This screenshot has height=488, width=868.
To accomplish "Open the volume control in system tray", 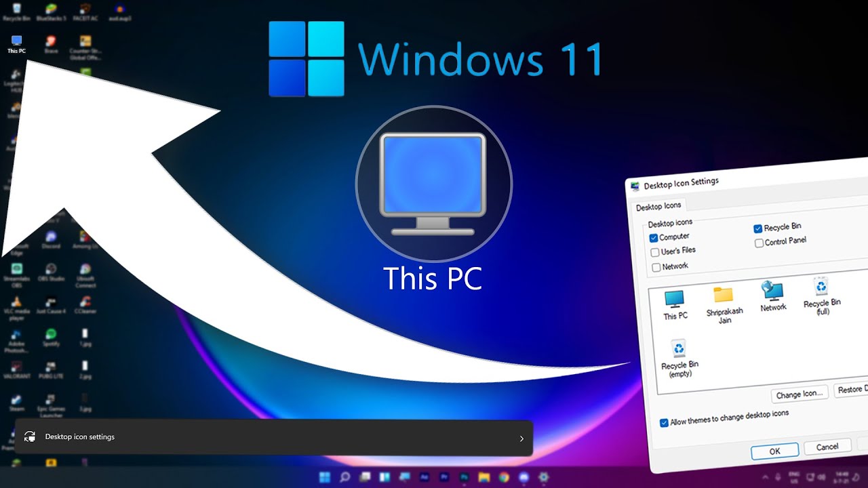I will [821, 477].
